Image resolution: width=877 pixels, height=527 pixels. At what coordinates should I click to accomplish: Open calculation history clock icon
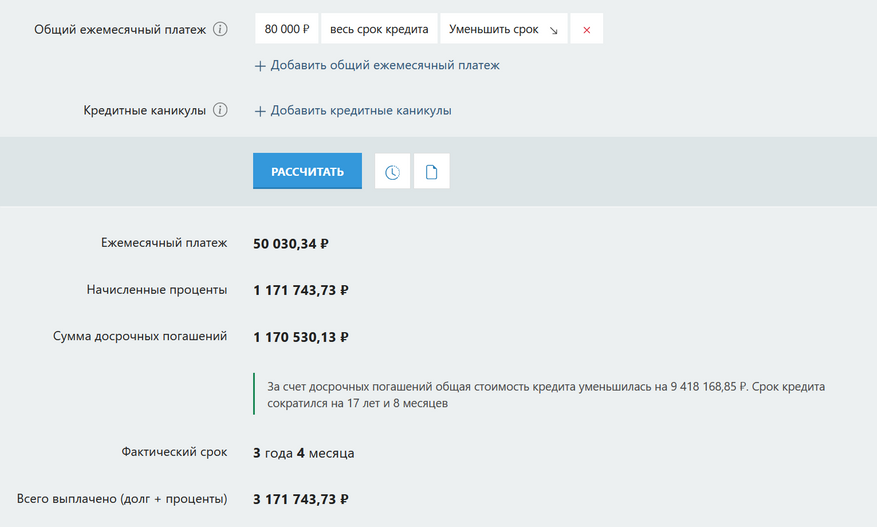[x=392, y=172]
